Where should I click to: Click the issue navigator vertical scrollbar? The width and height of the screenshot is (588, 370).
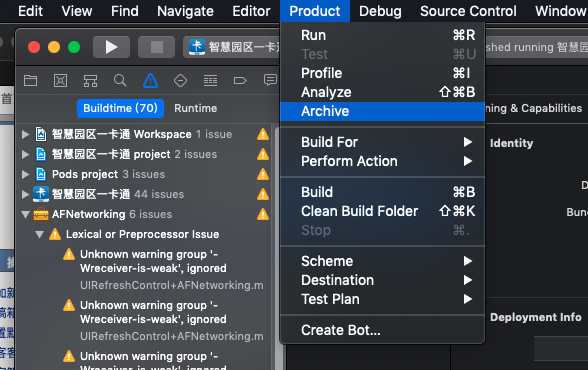[x=278, y=247]
